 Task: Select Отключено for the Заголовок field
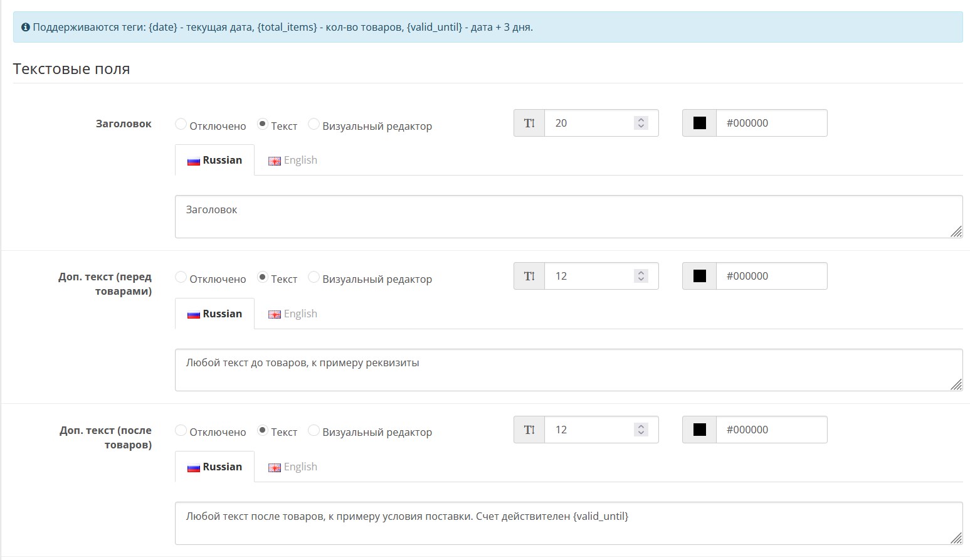coord(181,124)
